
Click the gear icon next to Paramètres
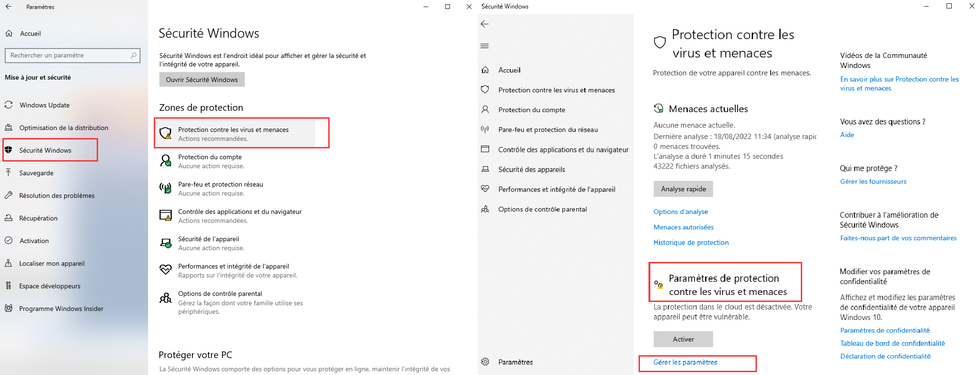(x=485, y=362)
